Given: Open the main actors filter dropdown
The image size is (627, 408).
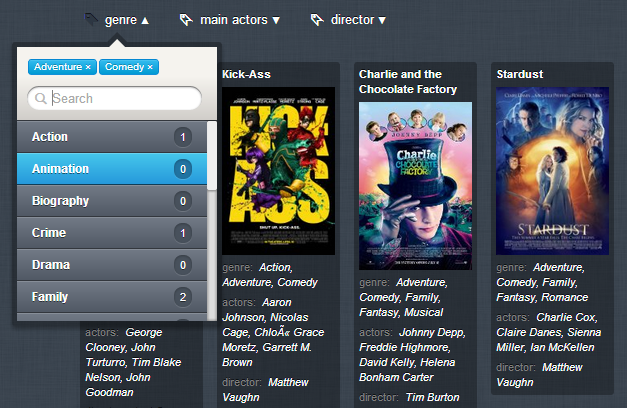Looking at the screenshot, I should (240, 20).
